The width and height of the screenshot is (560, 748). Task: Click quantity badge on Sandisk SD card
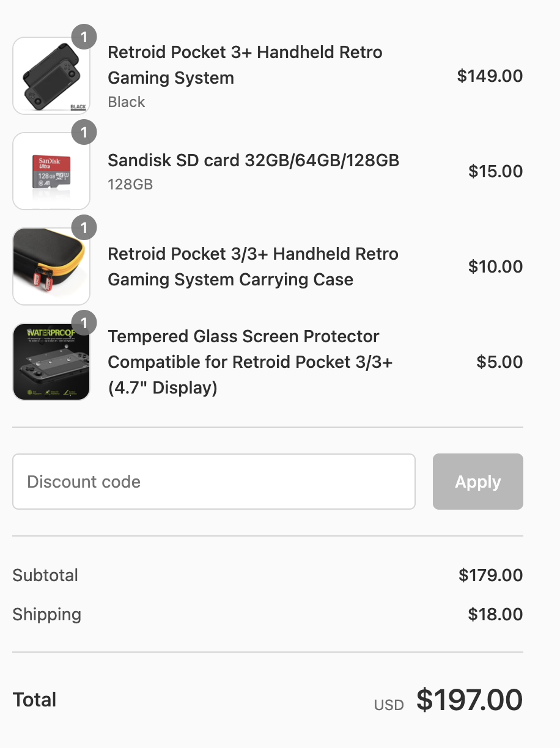point(84,133)
